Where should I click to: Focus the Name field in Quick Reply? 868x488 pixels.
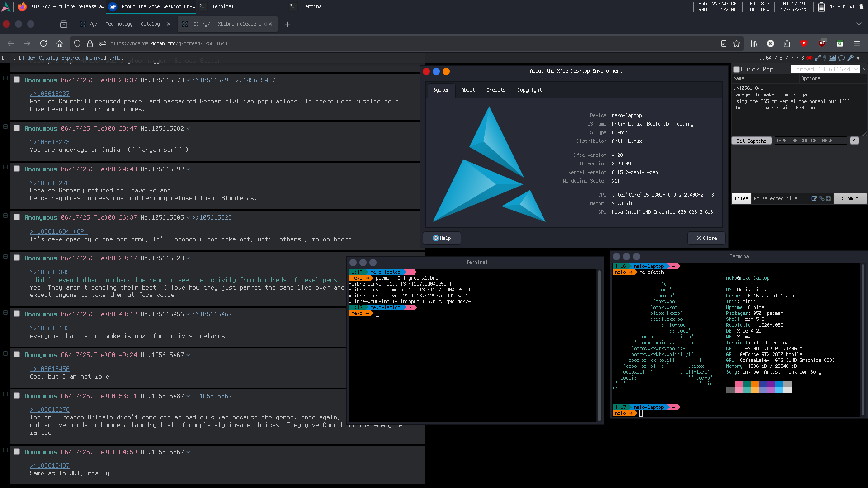765,79
